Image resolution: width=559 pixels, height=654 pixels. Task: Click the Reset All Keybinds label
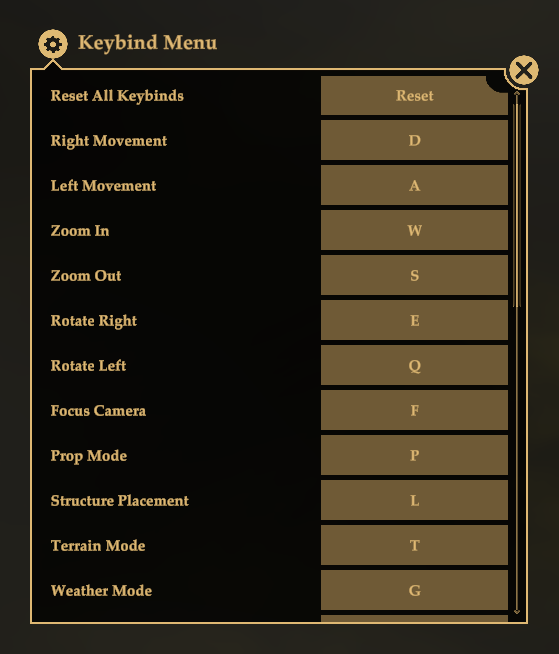click(x=117, y=96)
